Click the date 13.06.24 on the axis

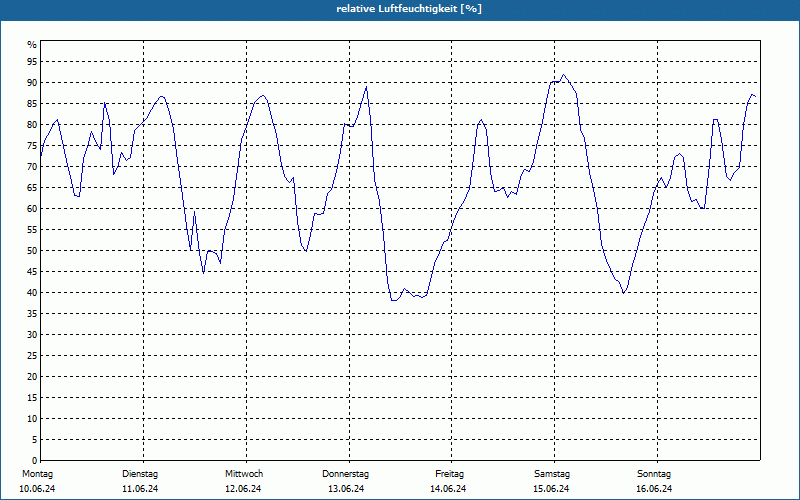[346, 489]
